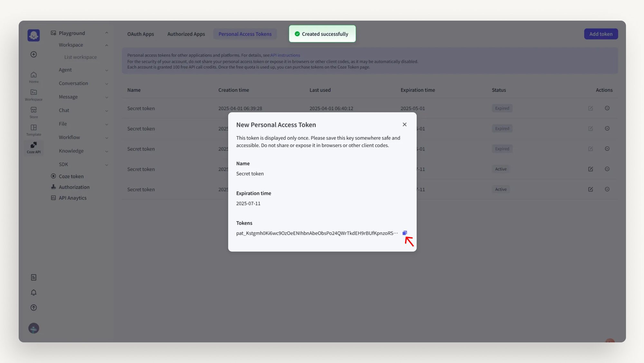Viewport: 644px width, 363px height.
Task: Open Home in the left sidebar
Action: [33, 77]
